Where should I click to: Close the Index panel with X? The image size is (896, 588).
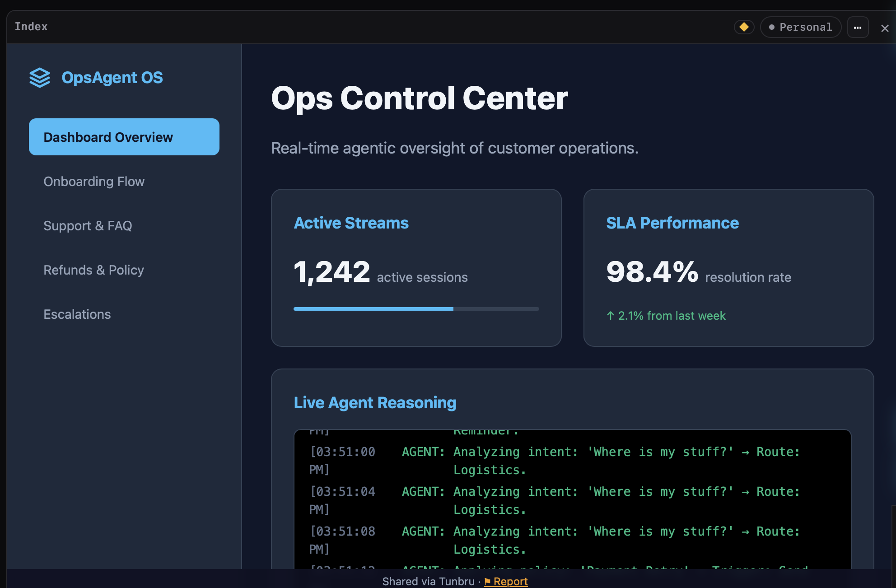(885, 28)
